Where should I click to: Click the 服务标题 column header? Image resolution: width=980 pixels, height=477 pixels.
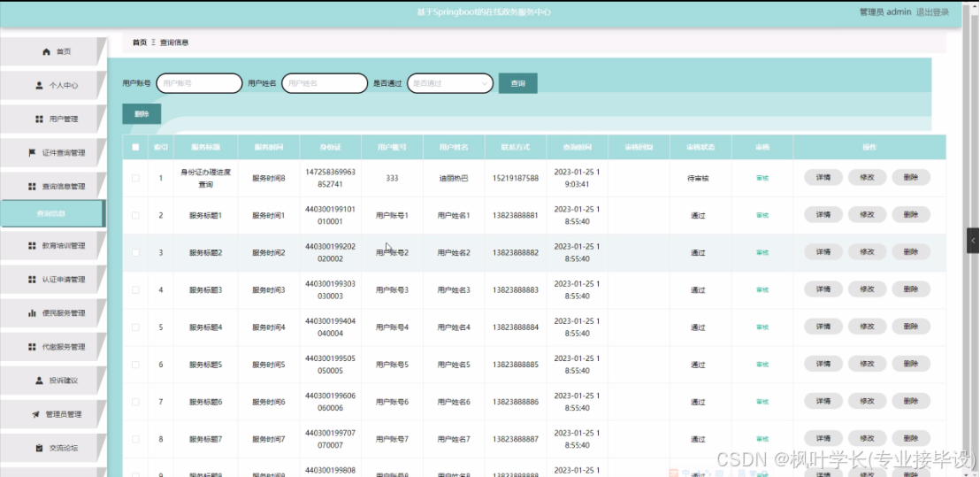coord(205,148)
